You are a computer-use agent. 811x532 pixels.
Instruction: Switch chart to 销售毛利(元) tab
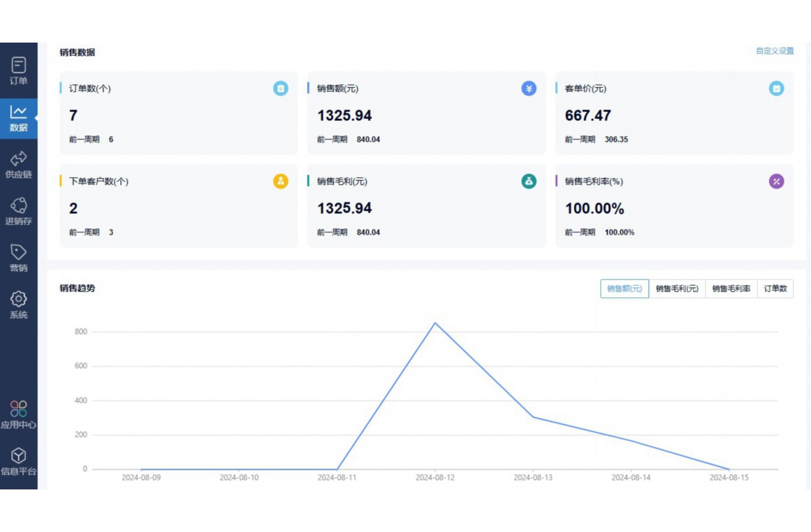click(x=677, y=289)
